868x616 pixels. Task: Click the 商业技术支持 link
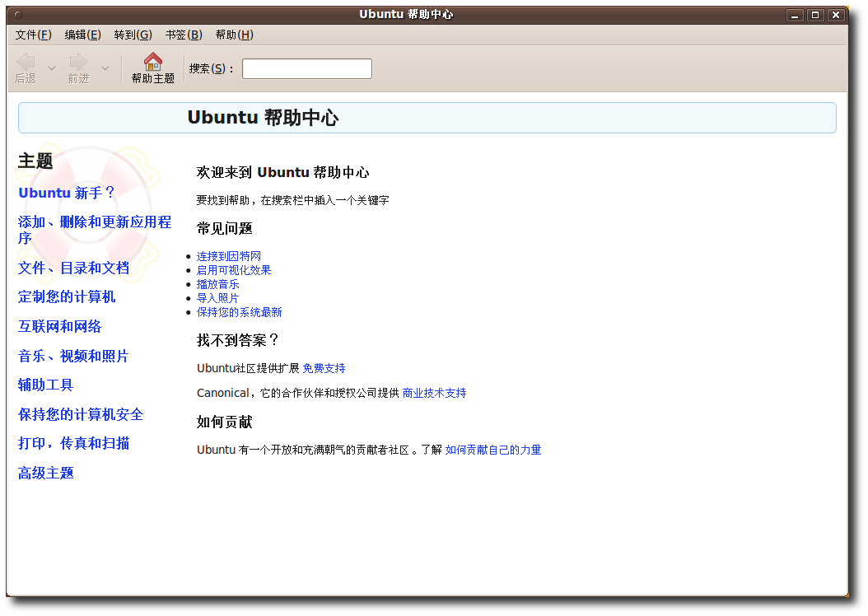tap(435, 393)
